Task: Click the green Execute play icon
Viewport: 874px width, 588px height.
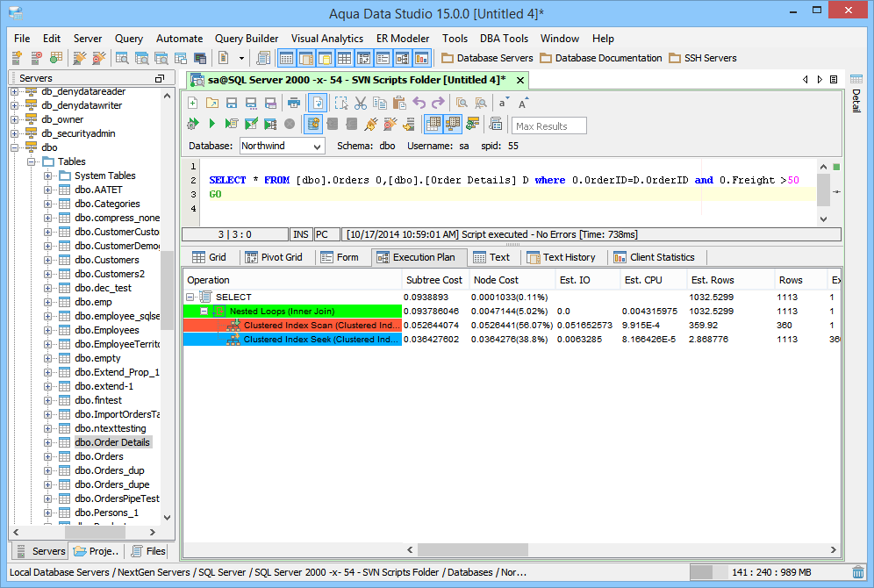Action: click(x=211, y=124)
